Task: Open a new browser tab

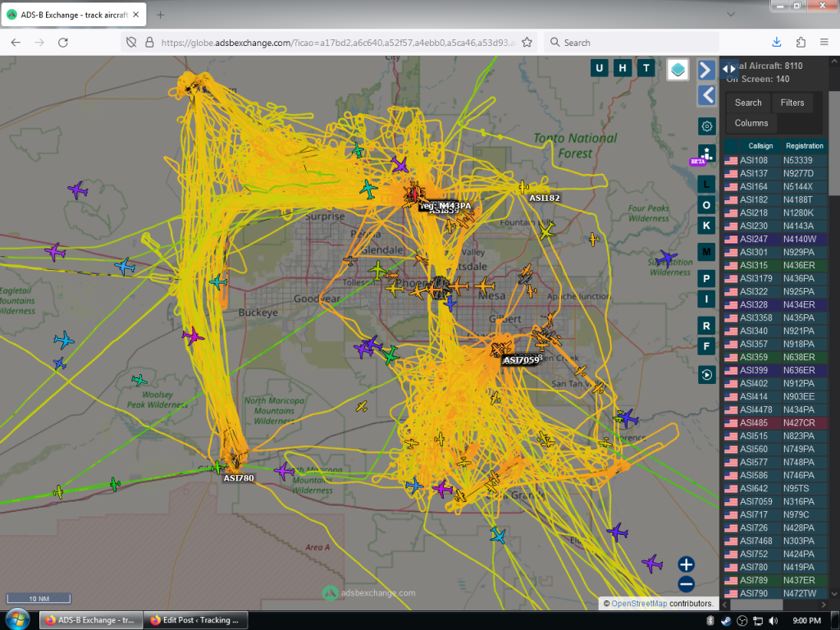Action: pyautogui.click(x=160, y=15)
